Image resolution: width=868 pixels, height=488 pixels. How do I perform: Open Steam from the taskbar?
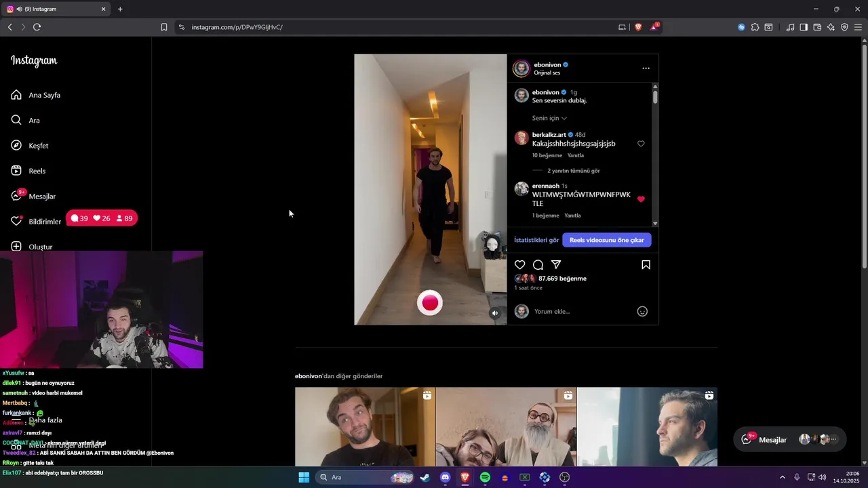(x=425, y=477)
